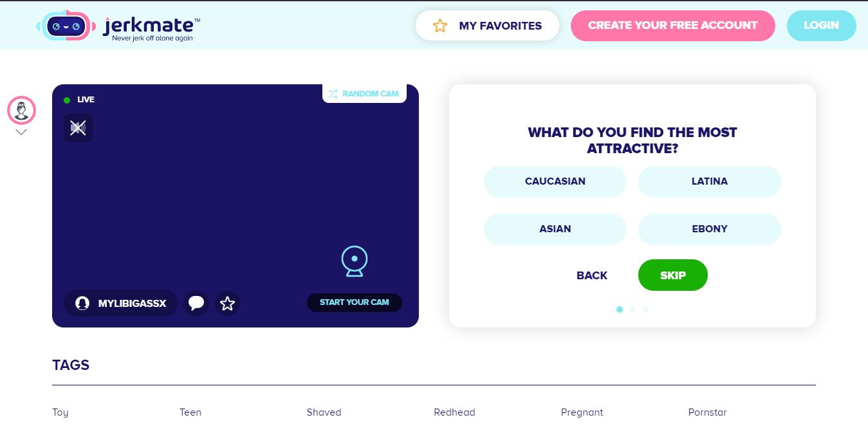Click the Back link in questionnaire

(x=592, y=275)
